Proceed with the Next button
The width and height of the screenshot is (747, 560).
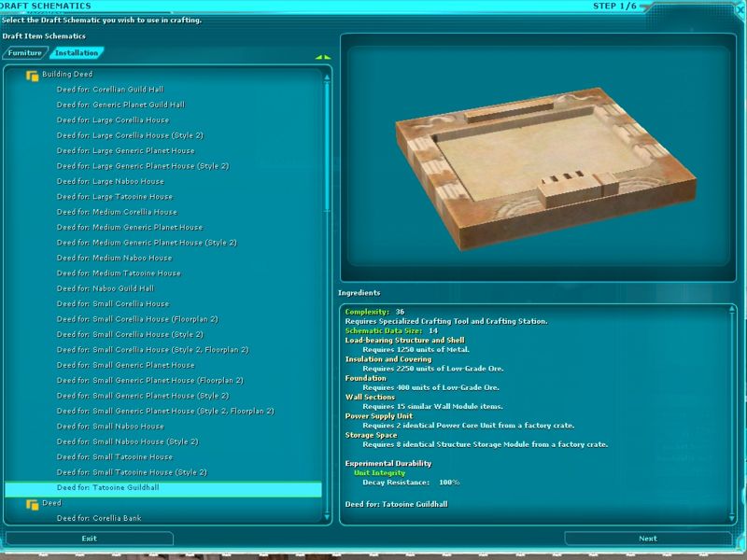[647, 539]
